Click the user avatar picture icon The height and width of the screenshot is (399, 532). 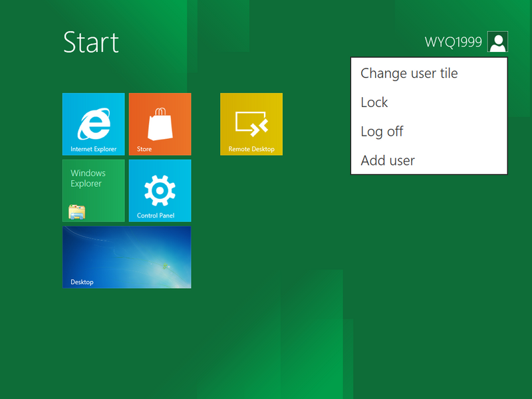click(x=497, y=42)
